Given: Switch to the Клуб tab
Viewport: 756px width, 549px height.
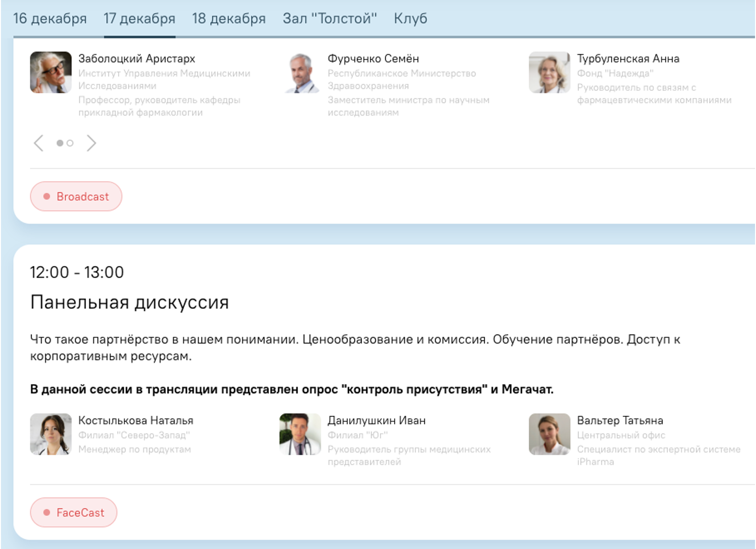Looking at the screenshot, I should click(x=410, y=19).
